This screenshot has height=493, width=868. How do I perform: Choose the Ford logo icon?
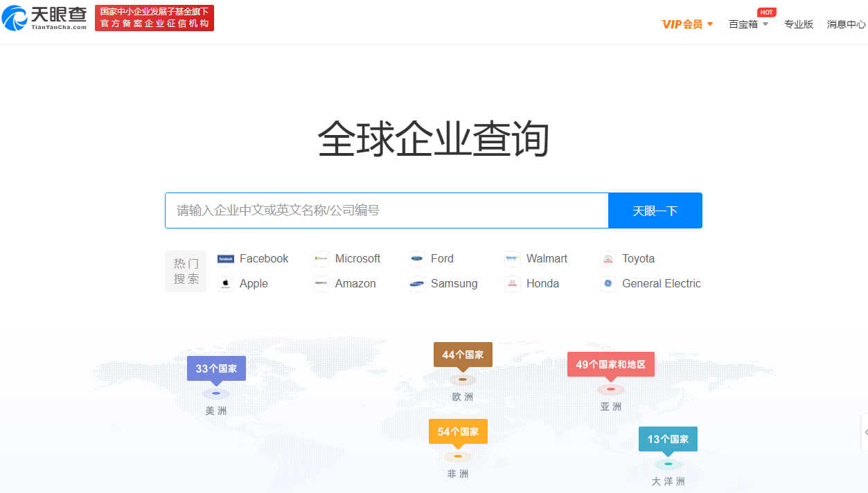pos(417,259)
